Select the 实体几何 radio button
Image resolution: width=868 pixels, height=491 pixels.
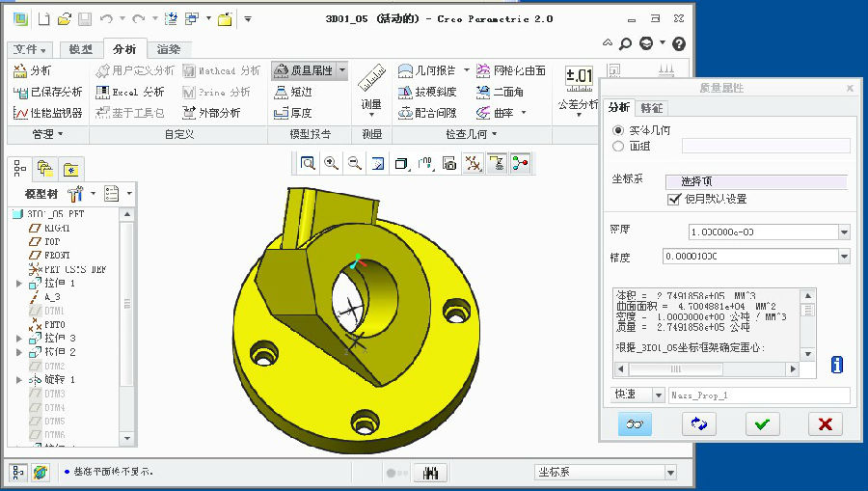(619, 130)
